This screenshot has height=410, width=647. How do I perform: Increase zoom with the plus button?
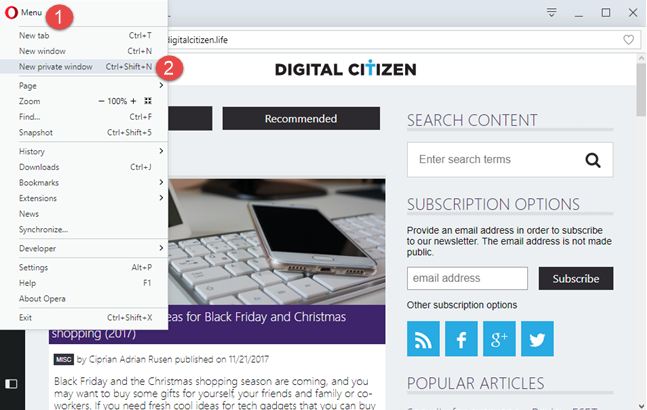(133, 101)
